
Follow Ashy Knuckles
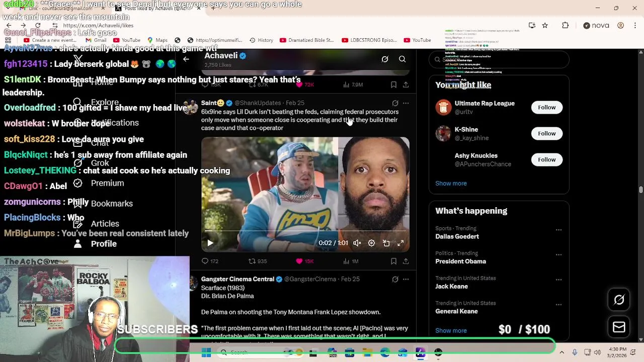[x=547, y=160]
